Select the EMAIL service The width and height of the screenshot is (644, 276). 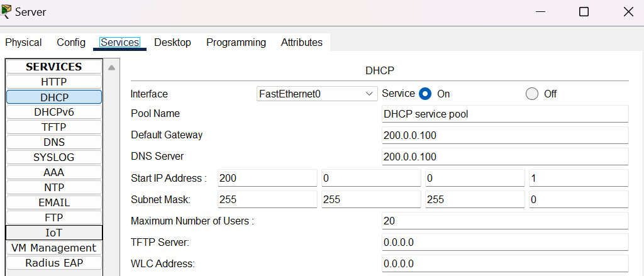click(54, 202)
